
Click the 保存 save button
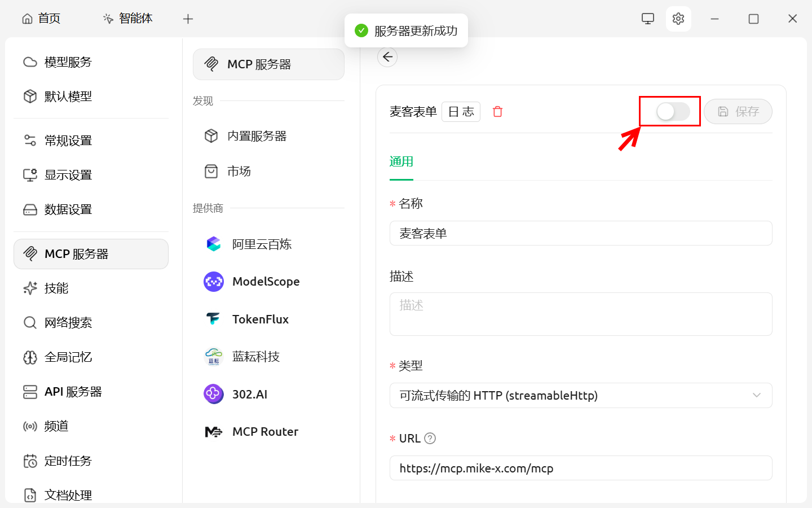738,112
